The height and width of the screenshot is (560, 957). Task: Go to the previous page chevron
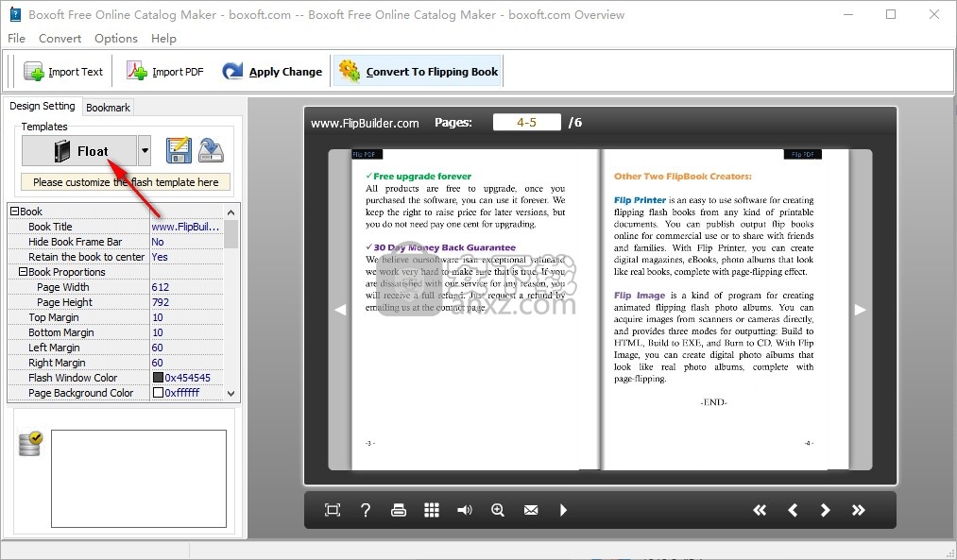point(793,510)
